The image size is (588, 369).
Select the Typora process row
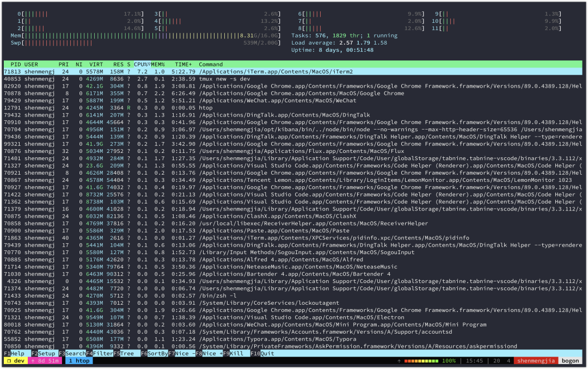[x=293, y=339]
